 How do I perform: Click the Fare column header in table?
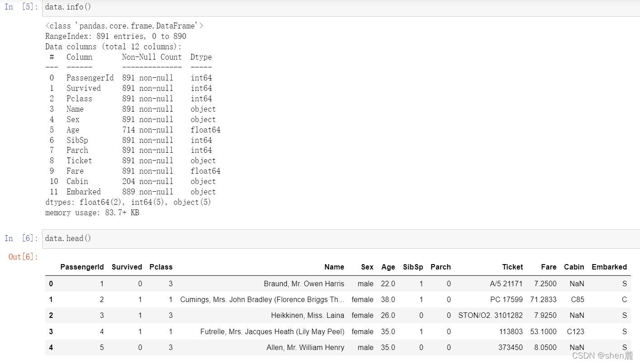(x=549, y=267)
